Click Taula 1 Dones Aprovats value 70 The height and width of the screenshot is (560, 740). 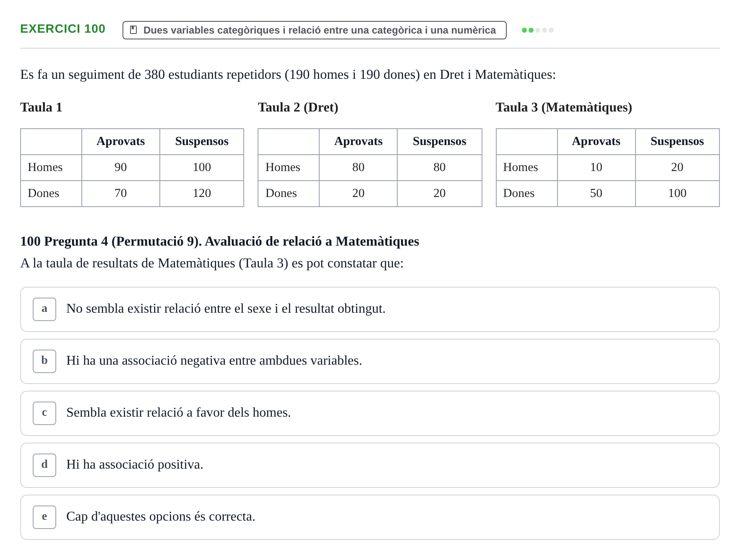[x=121, y=193]
